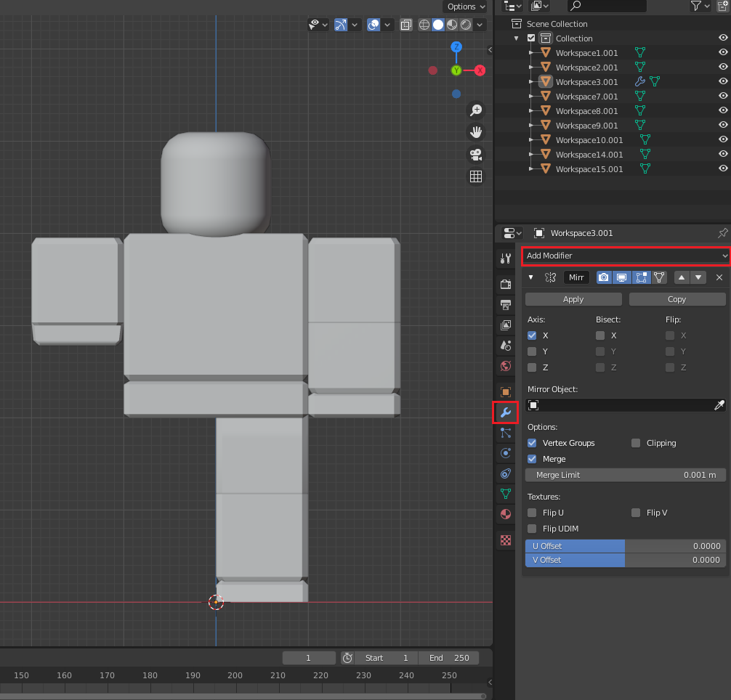Toggle mirror modifier render visibility camera icon

tap(604, 277)
